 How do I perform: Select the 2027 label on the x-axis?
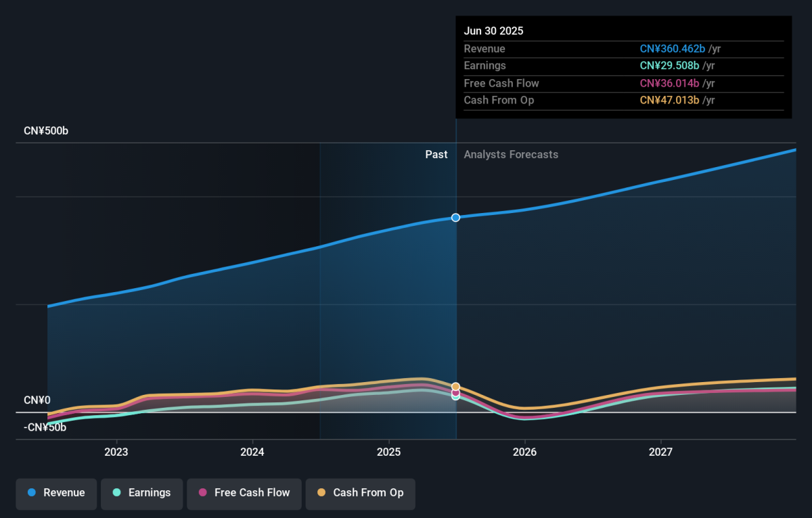(660, 452)
